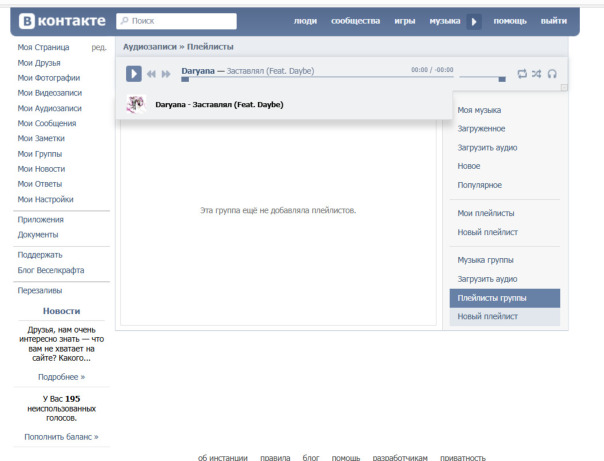The image size is (604, 461).
Task: Select Мои плейлисты
Action: 486,213
